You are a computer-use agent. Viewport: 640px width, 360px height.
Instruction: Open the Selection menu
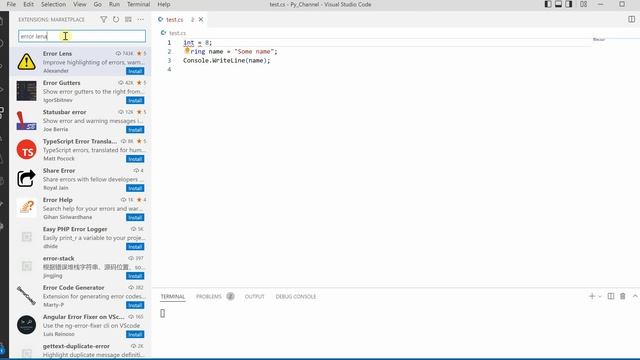[x=53, y=4]
